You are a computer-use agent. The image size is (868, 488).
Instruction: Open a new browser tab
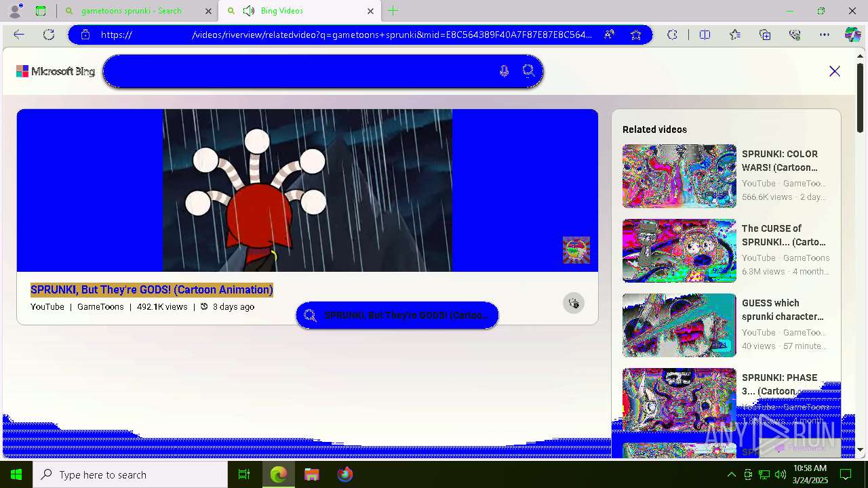tap(393, 11)
